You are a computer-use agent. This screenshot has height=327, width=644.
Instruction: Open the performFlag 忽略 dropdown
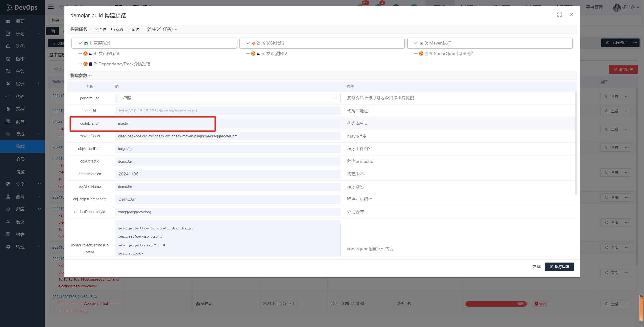click(x=229, y=98)
